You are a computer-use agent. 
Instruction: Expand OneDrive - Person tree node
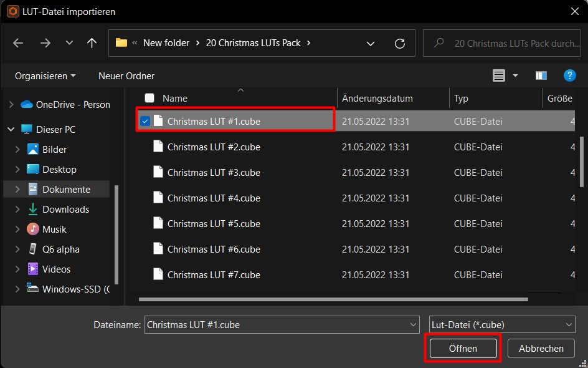pos(11,104)
